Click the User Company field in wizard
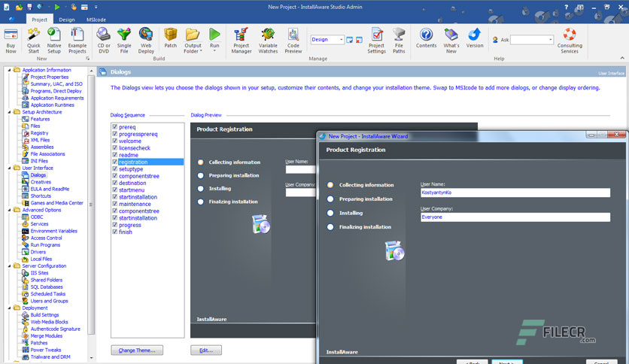Viewport: 629px width, 364px height. coord(515,217)
